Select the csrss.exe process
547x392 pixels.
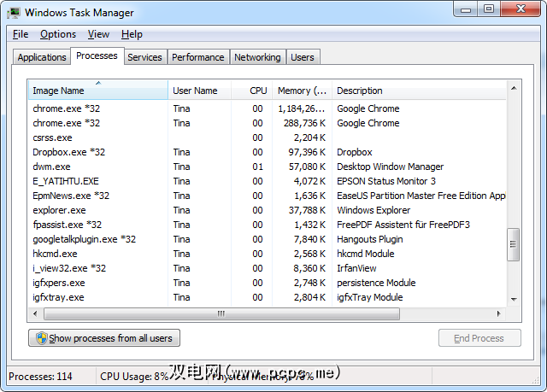(x=267, y=137)
